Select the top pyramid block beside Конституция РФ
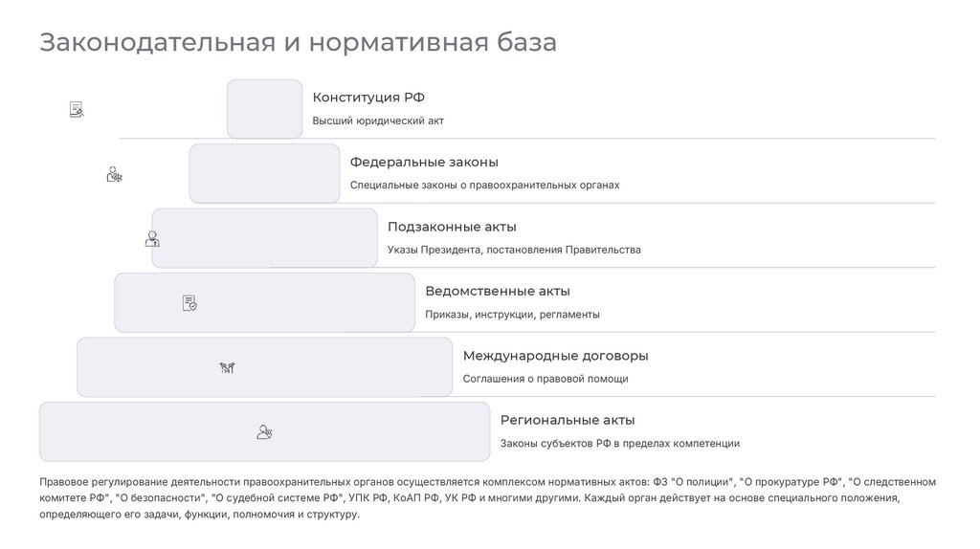Viewport: 980px width, 549px height. tap(264, 108)
